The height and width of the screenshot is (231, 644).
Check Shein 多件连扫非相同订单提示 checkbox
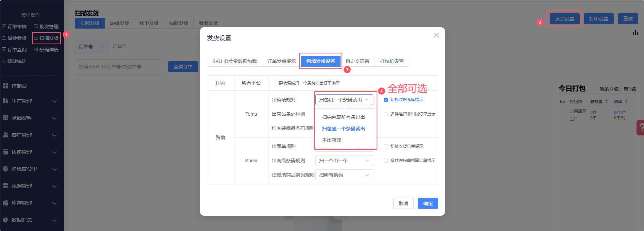[386, 161]
